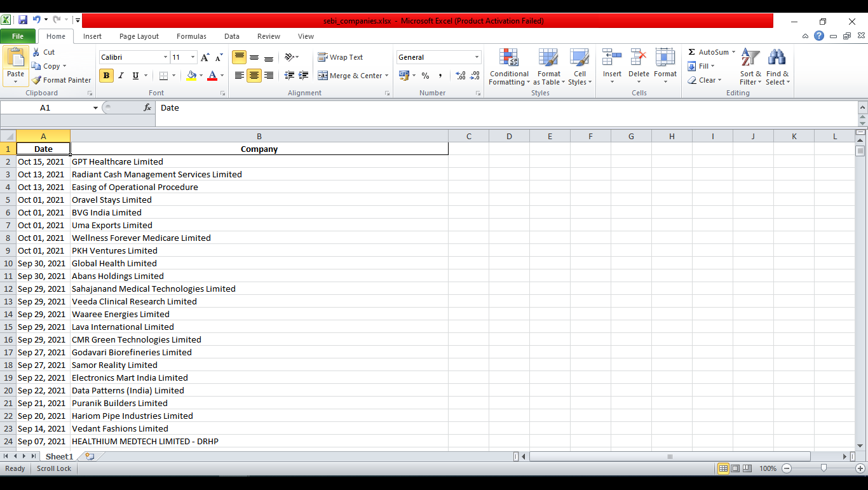Click the Cut scissors icon
868x490 pixels.
coord(36,52)
